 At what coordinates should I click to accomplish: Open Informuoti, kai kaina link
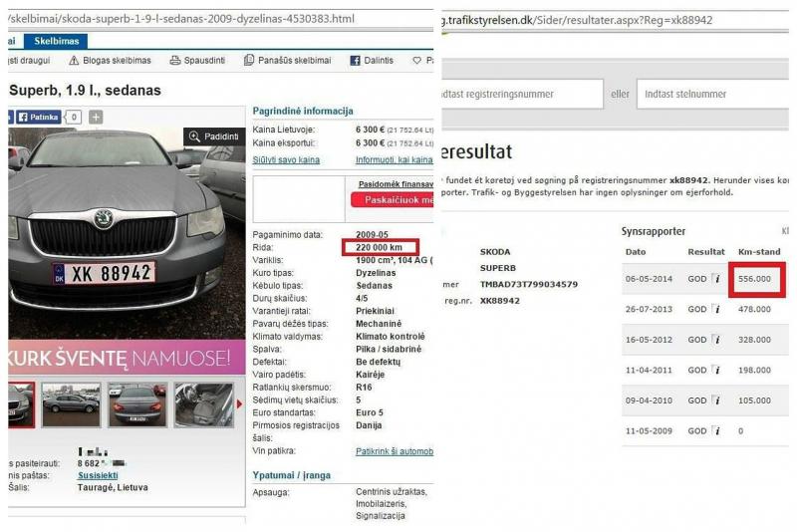(x=394, y=160)
